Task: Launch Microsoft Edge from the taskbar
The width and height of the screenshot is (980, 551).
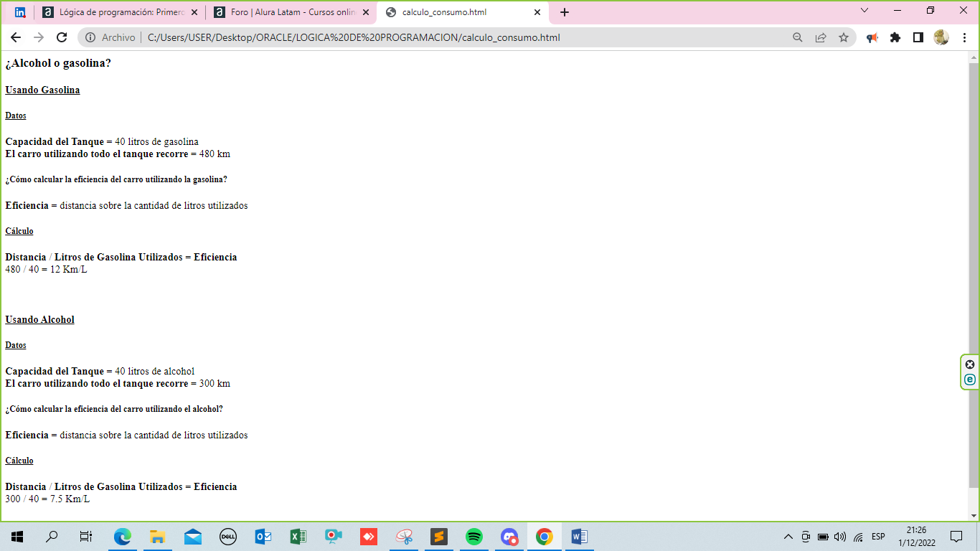Action: click(123, 536)
